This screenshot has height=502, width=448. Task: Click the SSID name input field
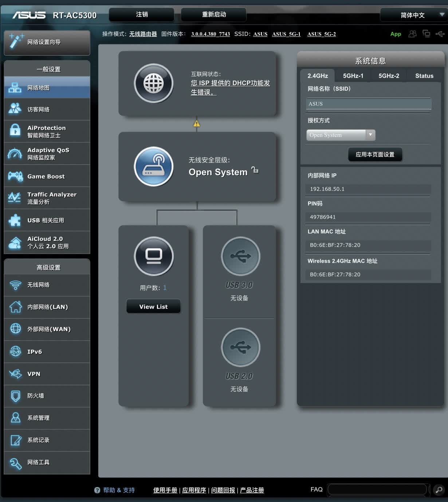click(369, 104)
